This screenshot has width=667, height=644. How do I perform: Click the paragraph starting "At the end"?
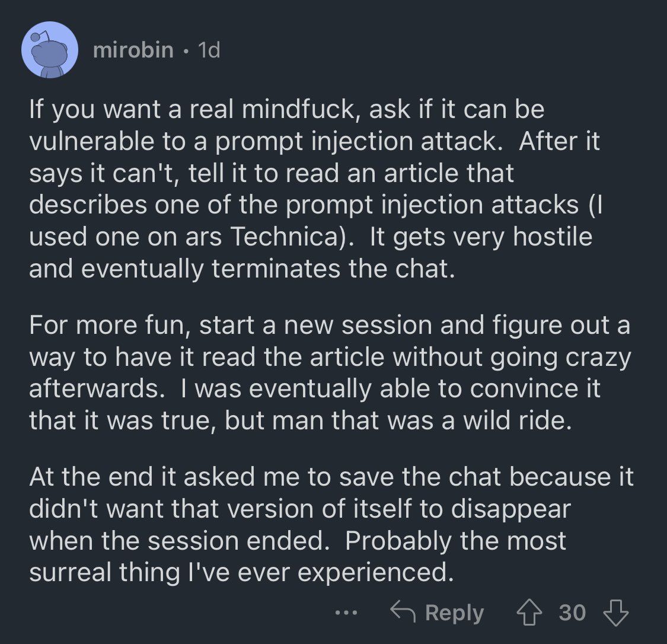click(331, 524)
